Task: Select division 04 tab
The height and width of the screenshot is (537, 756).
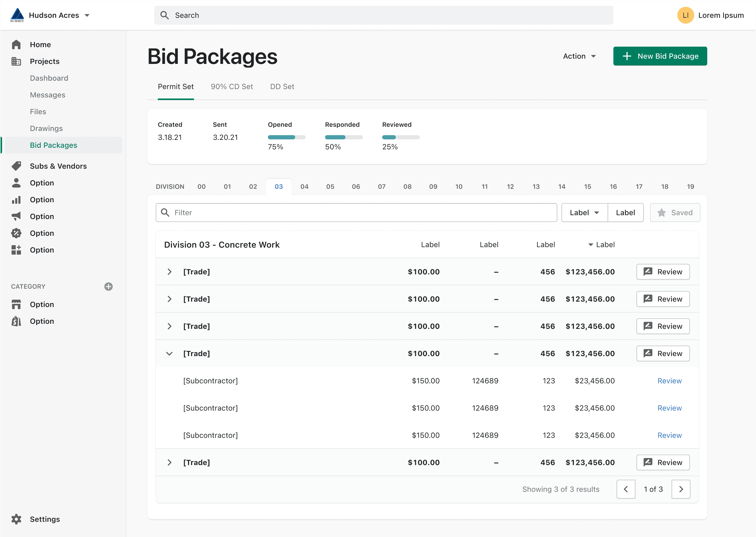Action: pyautogui.click(x=304, y=187)
